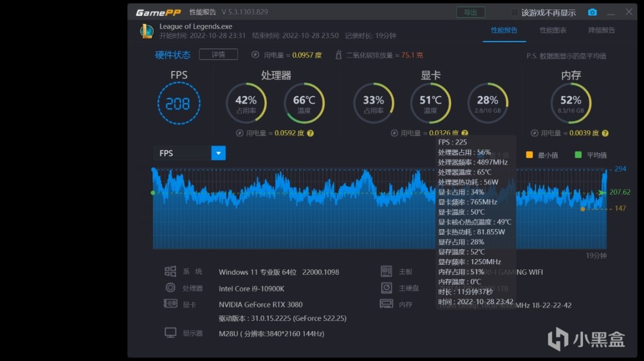Close the GamePP performance report window
644x361 pixels.
pyautogui.click(x=629, y=12)
